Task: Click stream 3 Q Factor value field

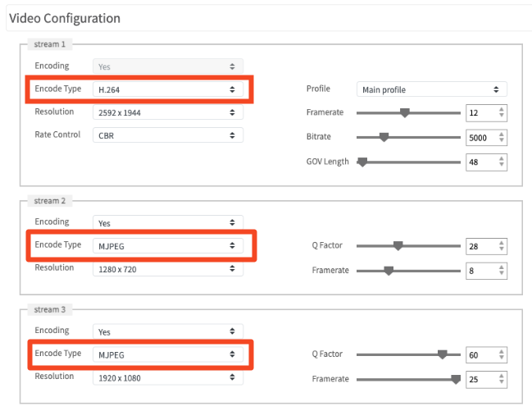Action: pyautogui.click(x=480, y=354)
